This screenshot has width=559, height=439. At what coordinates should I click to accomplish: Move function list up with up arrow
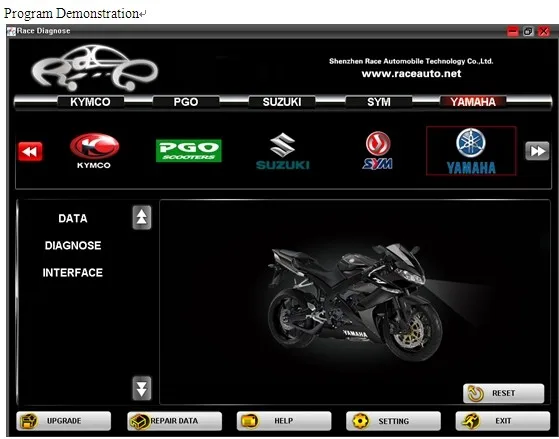click(x=142, y=217)
